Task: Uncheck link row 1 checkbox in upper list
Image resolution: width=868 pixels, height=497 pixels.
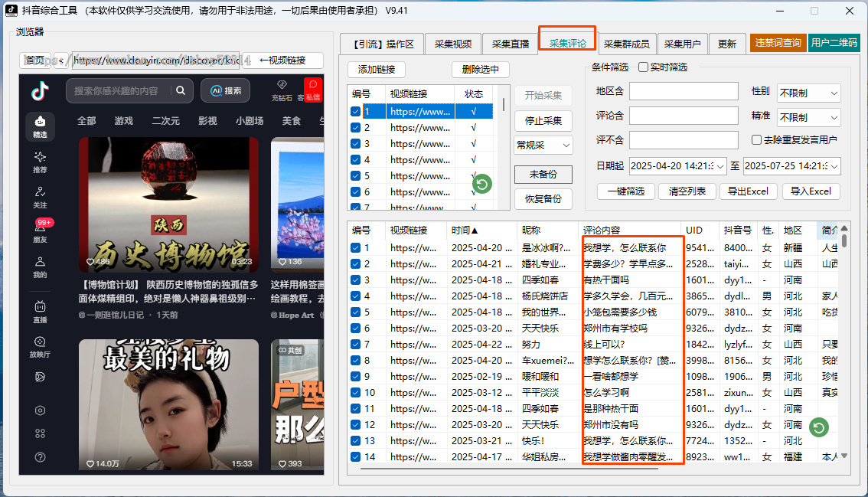Action: [355, 111]
